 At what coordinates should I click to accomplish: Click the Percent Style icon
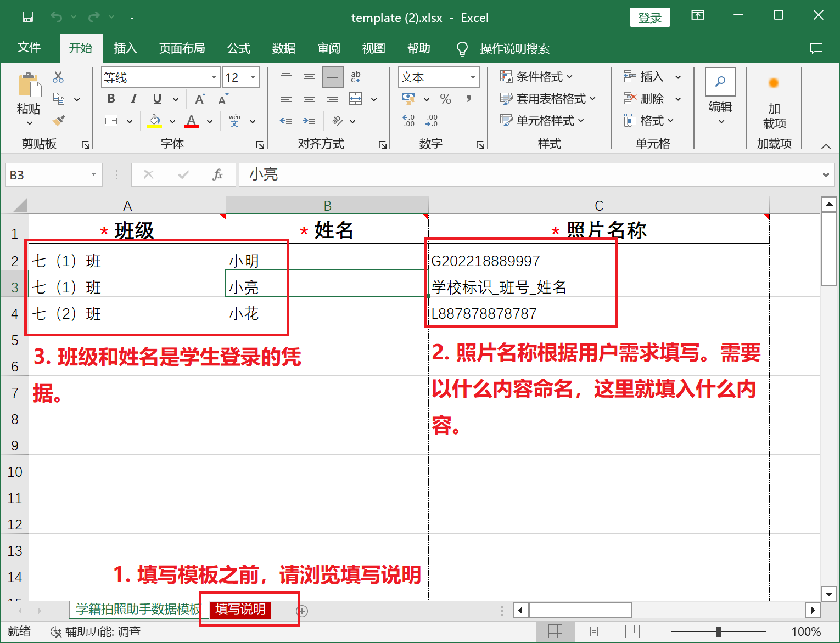[445, 99]
